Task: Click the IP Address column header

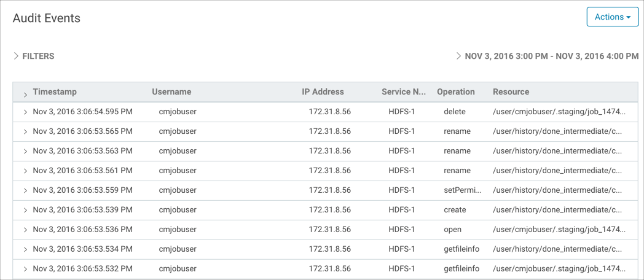Action: (x=323, y=91)
